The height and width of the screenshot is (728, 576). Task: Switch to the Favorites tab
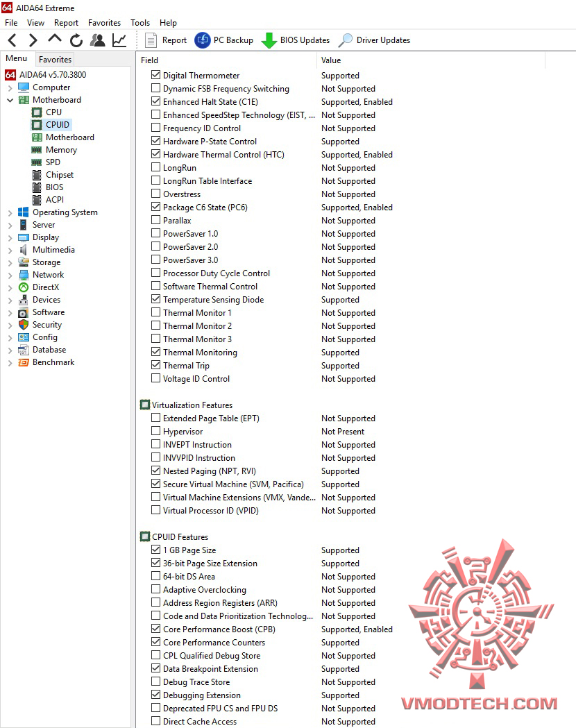(56, 60)
